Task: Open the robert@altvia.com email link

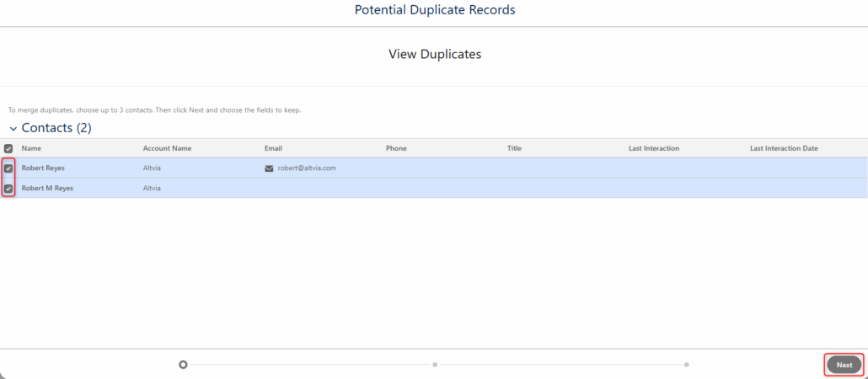Action: tap(308, 168)
